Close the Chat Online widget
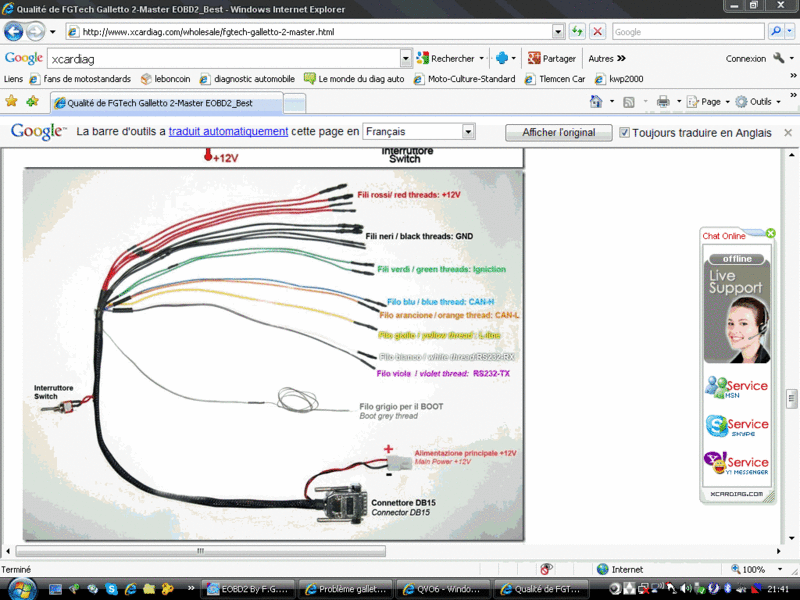 coord(770,233)
